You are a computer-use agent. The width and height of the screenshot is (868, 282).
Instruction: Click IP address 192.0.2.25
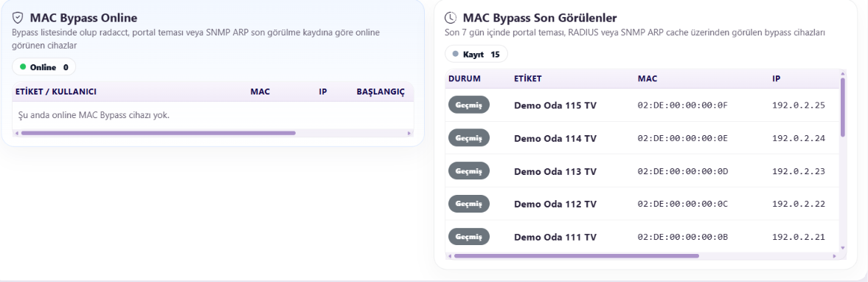[x=799, y=106]
